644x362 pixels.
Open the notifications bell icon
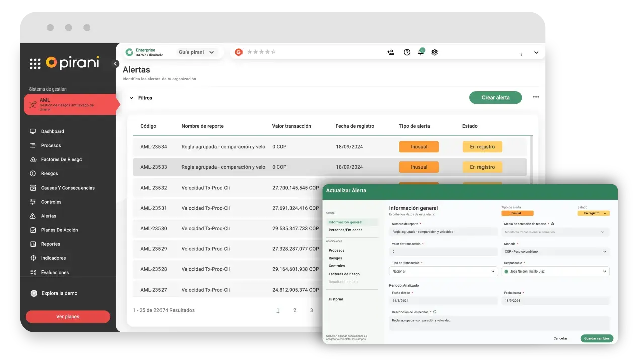pyautogui.click(x=421, y=52)
